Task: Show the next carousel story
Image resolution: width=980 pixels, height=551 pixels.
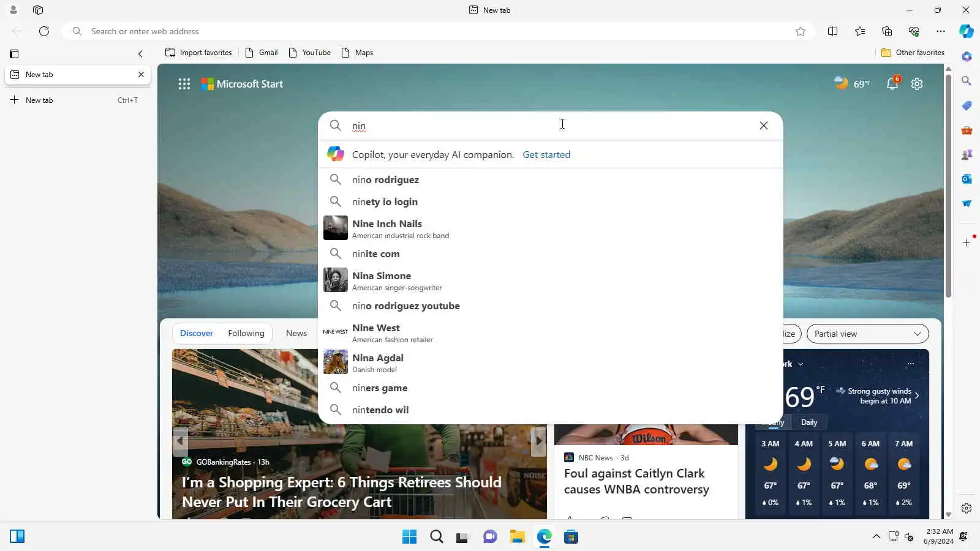Action: point(538,440)
